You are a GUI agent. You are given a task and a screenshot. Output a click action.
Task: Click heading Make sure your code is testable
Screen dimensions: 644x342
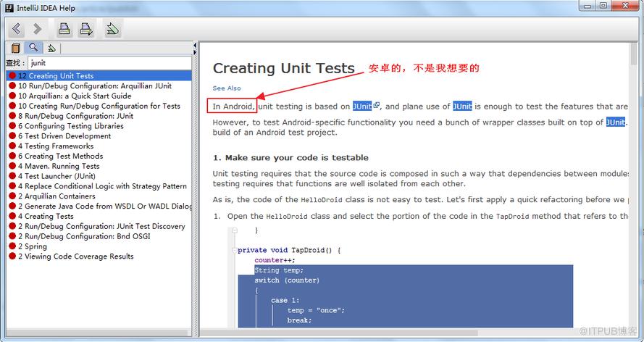click(x=290, y=158)
